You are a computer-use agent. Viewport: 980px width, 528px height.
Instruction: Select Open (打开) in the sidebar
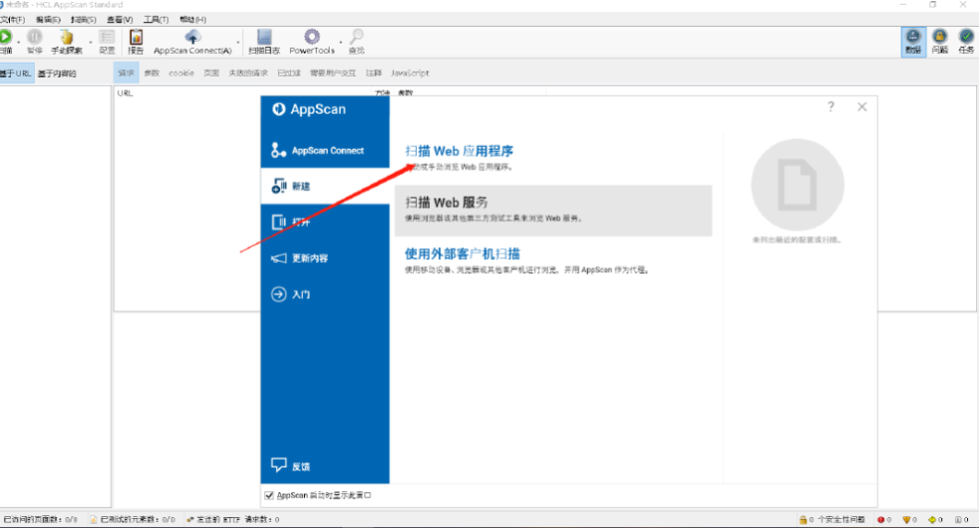[x=325, y=222]
